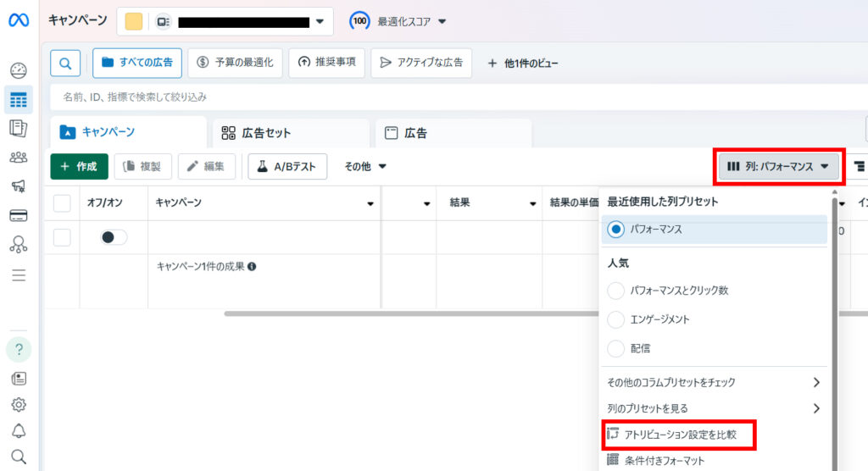Check the campaign row checkbox
Image resolution: width=868 pixels, height=471 pixels.
pyautogui.click(x=62, y=237)
